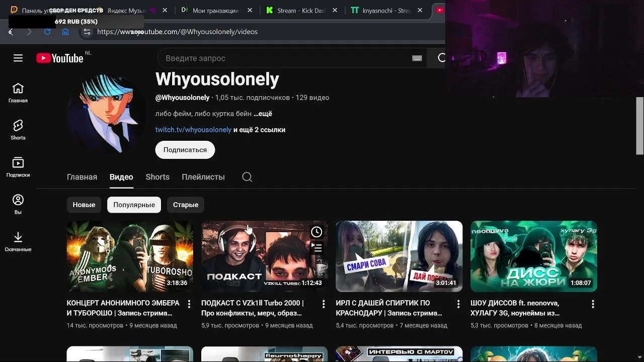The width and height of the screenshot is (644, 362).
Task: Expand channel description via ...ещё
Action: click(263, 114)
